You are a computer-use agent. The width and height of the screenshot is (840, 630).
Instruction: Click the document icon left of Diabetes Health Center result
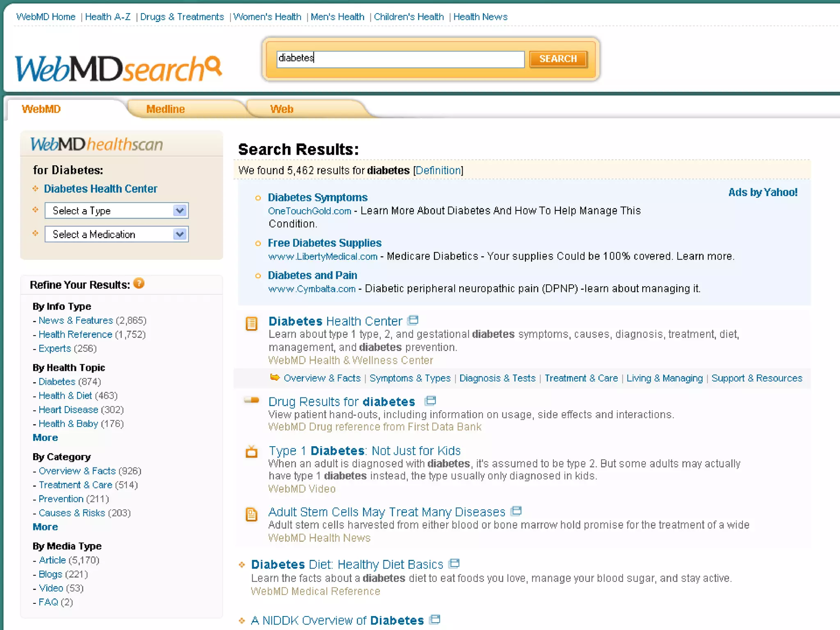click(251, 324)
